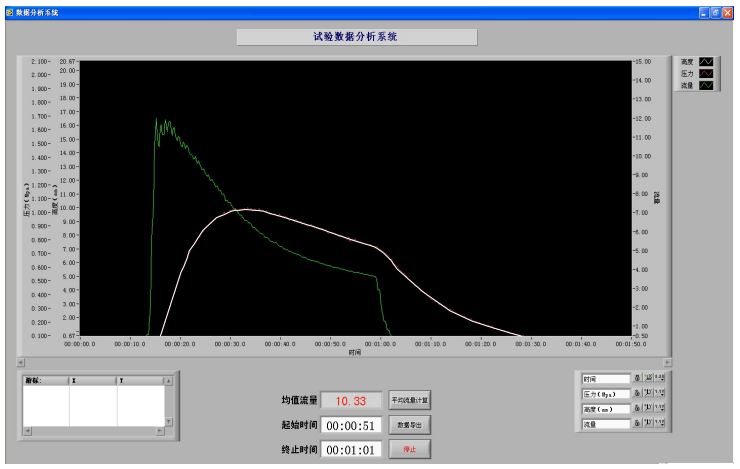Click cursor table scroll right arrow
Screen dimensions: 740x469
click(160, 431)
